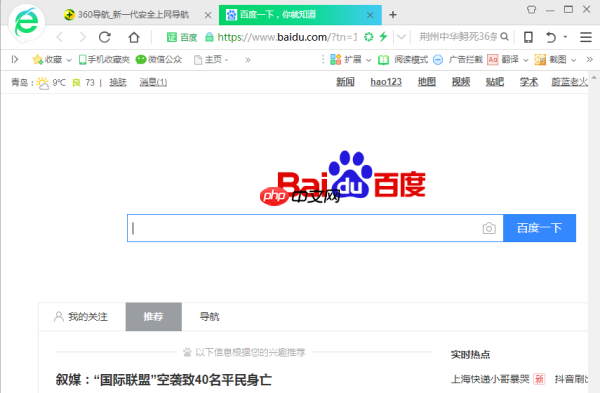The height and width of the screenshot is (393, 600).
Task: Click the green lock security icon
Action: pyautogui.click(x=209, y=37)
